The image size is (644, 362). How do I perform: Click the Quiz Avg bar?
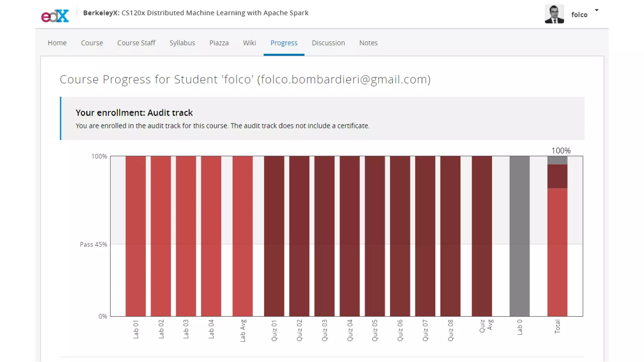tap(482, 236)
